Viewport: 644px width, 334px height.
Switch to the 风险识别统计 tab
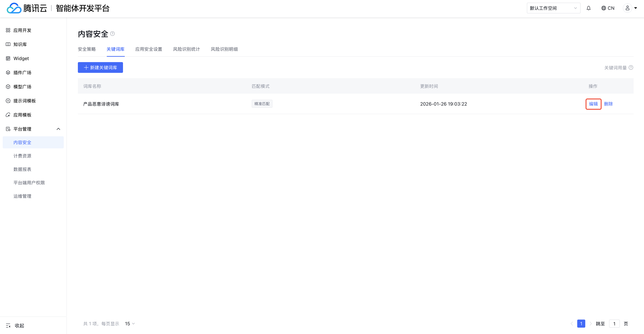186,49
